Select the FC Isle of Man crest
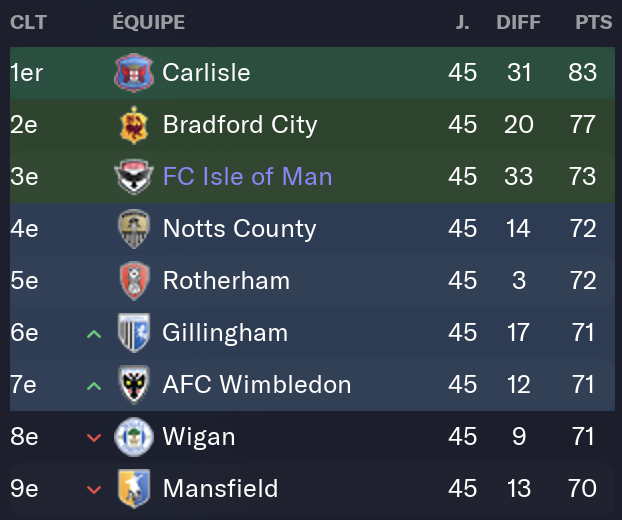Viewport: 622px width, 520px height. (134, 177)
